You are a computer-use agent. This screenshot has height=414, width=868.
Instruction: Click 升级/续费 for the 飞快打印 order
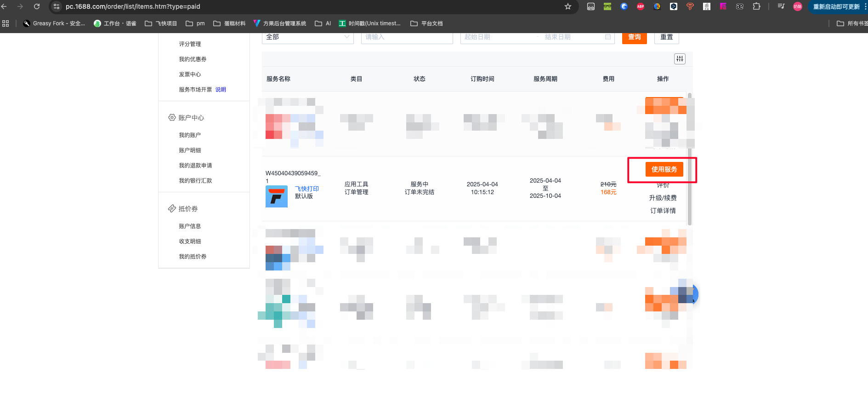point(663,198)
